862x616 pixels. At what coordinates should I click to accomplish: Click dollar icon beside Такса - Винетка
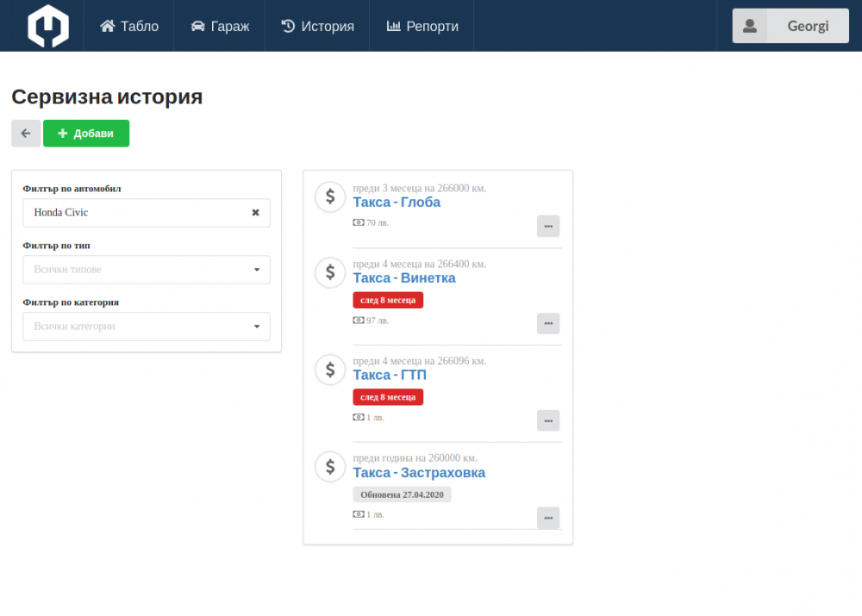pyautogui.click(x=329, y=273)
